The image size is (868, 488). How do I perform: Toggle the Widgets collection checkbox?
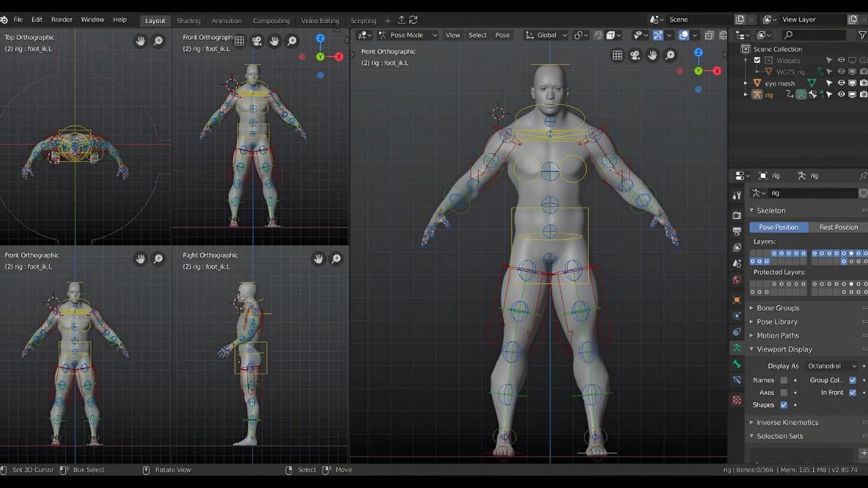(757, 61)
